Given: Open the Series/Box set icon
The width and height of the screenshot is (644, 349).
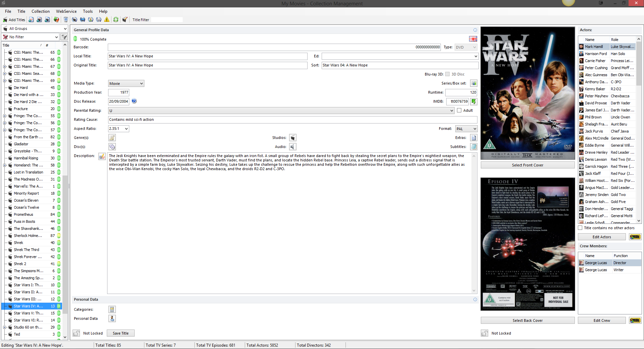Looking at the screenshot, I should [x=473, y=83].
